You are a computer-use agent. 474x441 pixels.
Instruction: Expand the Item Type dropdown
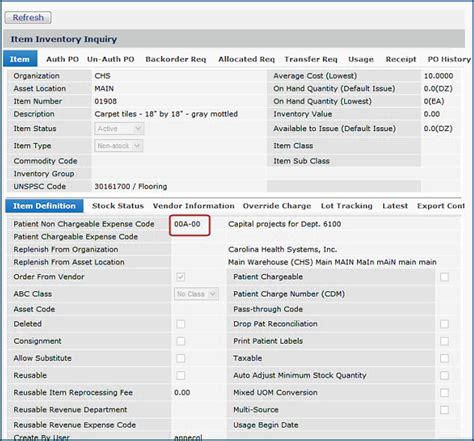point(119,146)
